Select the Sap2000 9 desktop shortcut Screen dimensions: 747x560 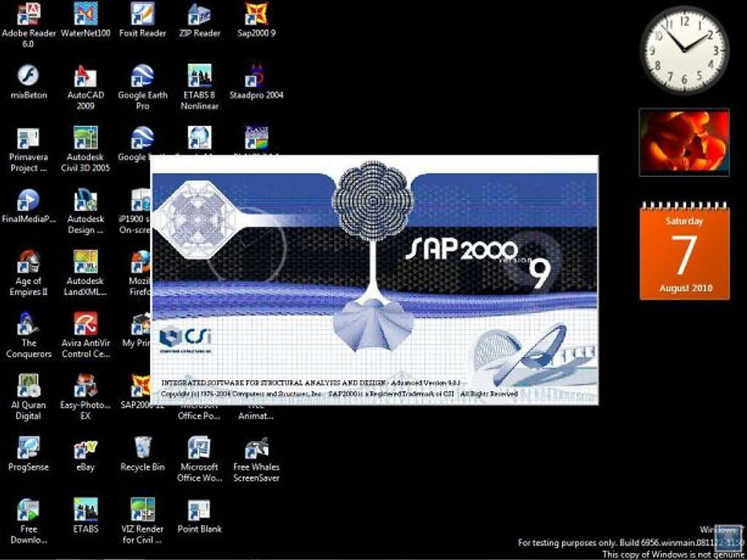256,20
